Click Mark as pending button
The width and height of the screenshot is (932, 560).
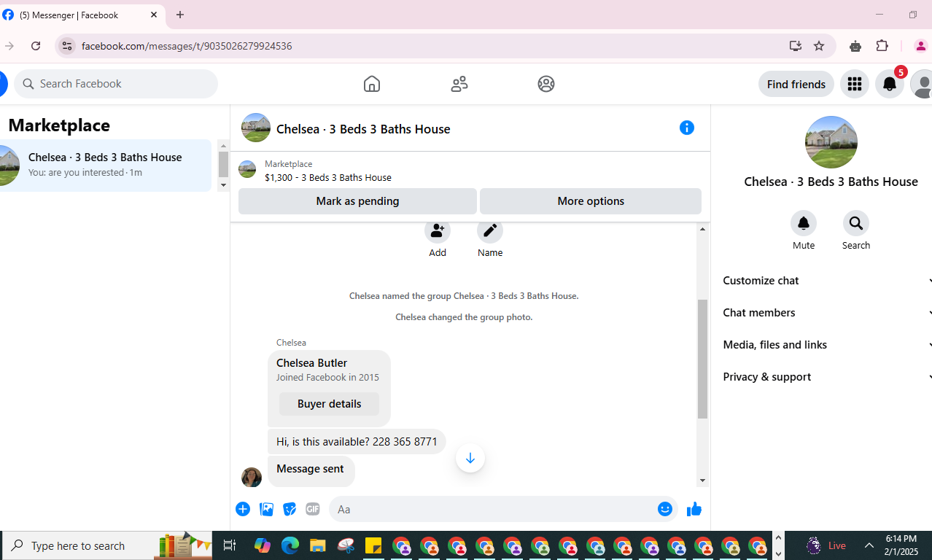(x=357, y=201)
